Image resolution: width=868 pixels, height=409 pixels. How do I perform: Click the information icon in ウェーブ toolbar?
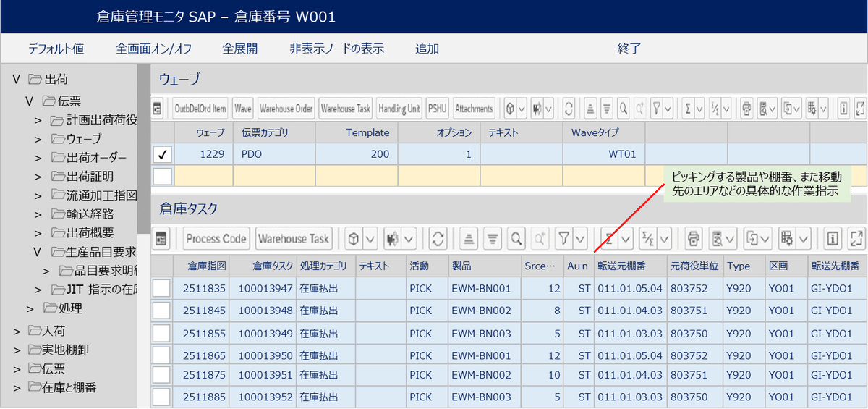pos(843,109)
